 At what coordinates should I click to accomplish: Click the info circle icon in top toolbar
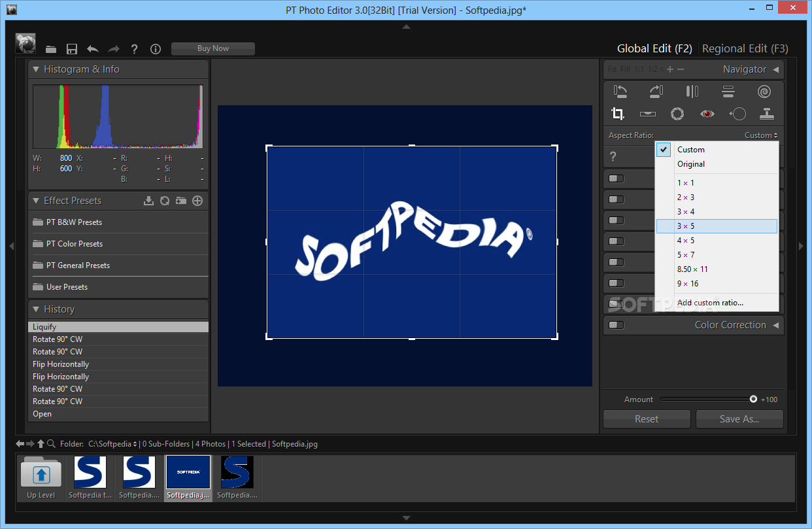click(156, 49)
